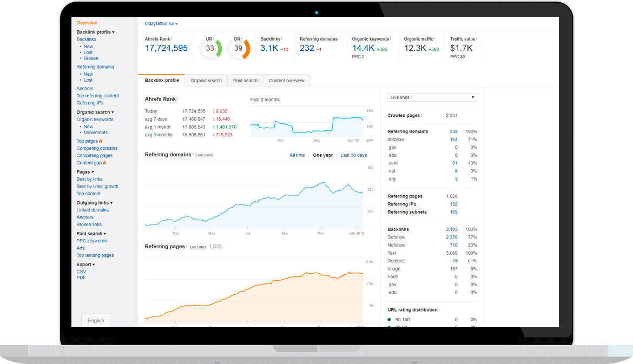Switch chart range to All time

coord(297,155)
